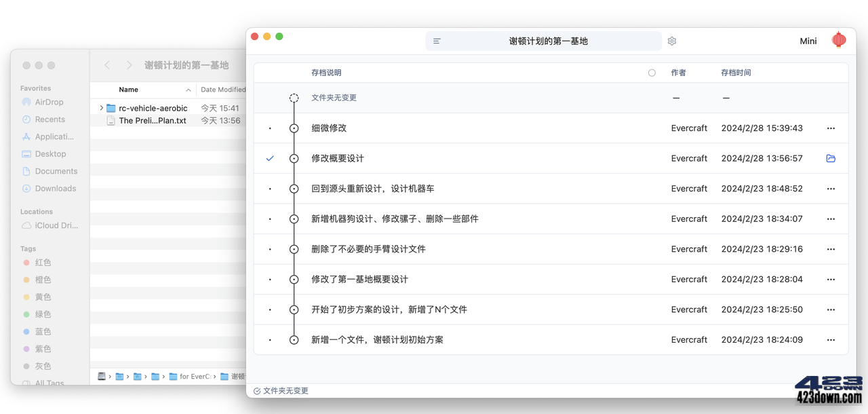This screenshot has height=414, width=868.
Task: Toggle the circle selector in the column header
Action: pyautogui.click(x=652, y=73)
